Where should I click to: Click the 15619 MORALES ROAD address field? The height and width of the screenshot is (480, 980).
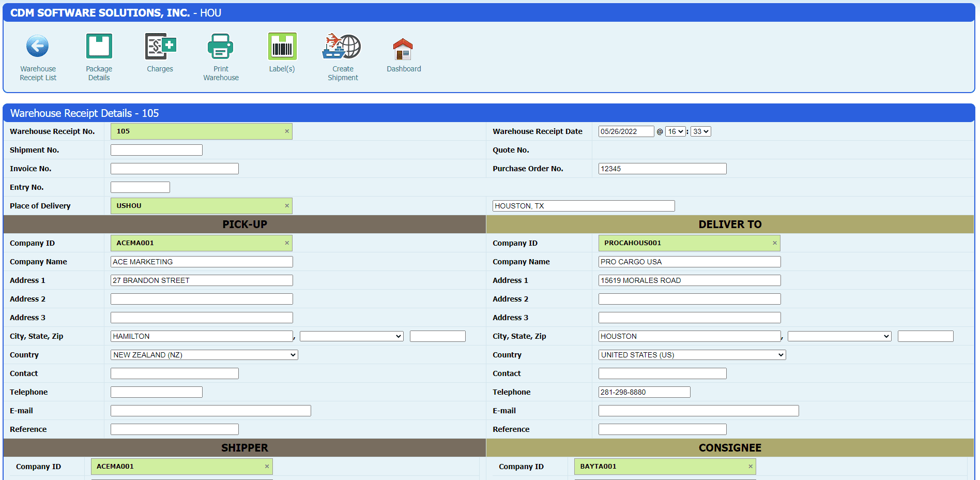click(690, 280)
